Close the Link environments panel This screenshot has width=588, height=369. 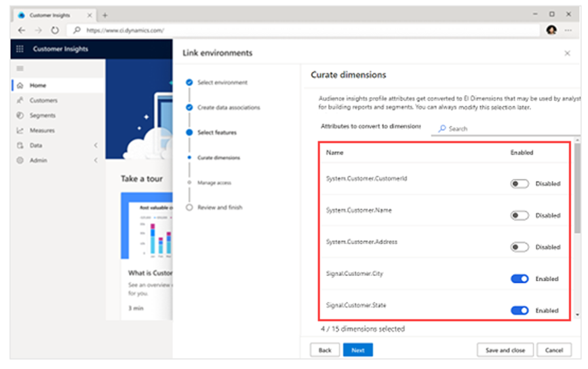pos(568,54)
